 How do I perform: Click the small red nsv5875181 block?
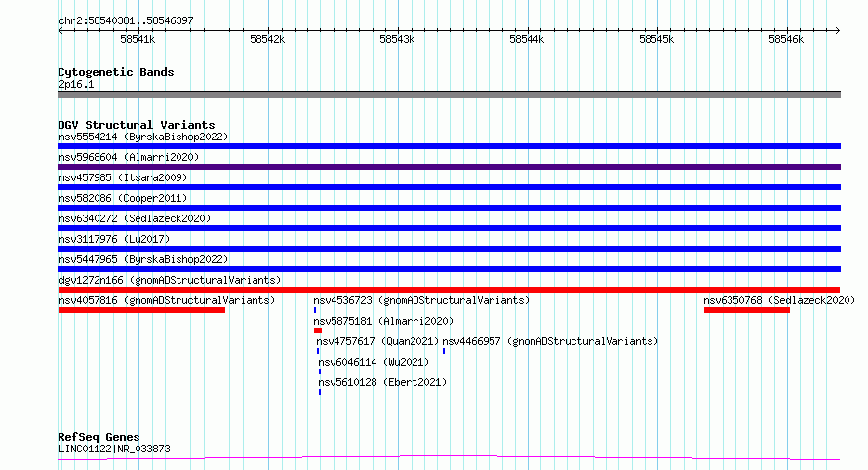318,331
